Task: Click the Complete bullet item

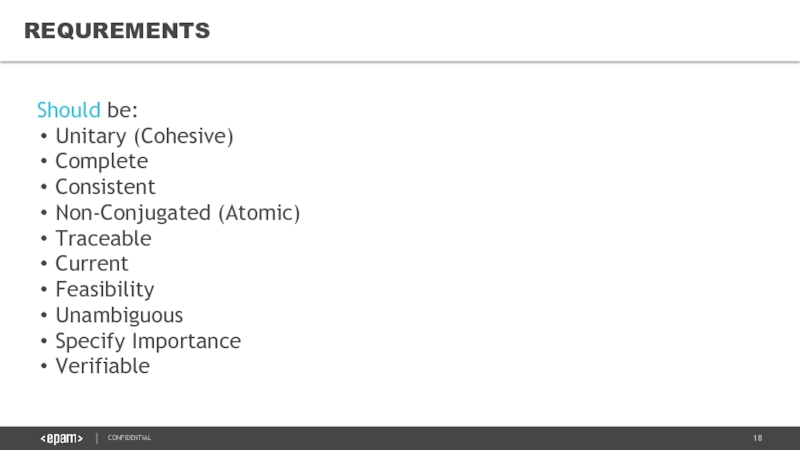Action: (x=101, y=161)
